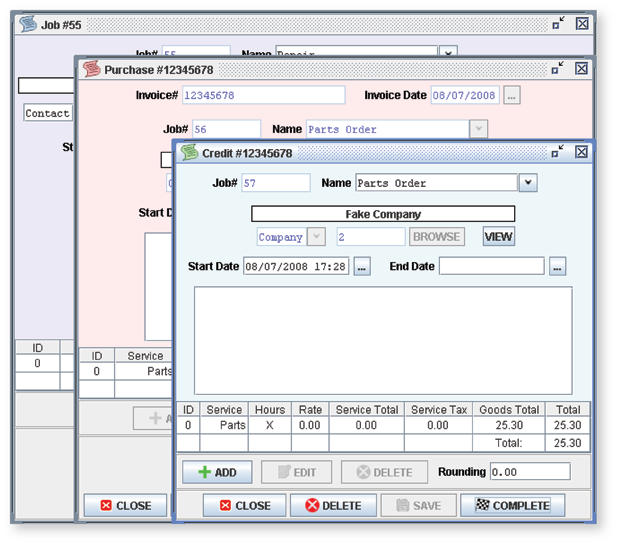Click the red scroll icon in Purchase window title
The image size is (617, 544).
[91, 69]
